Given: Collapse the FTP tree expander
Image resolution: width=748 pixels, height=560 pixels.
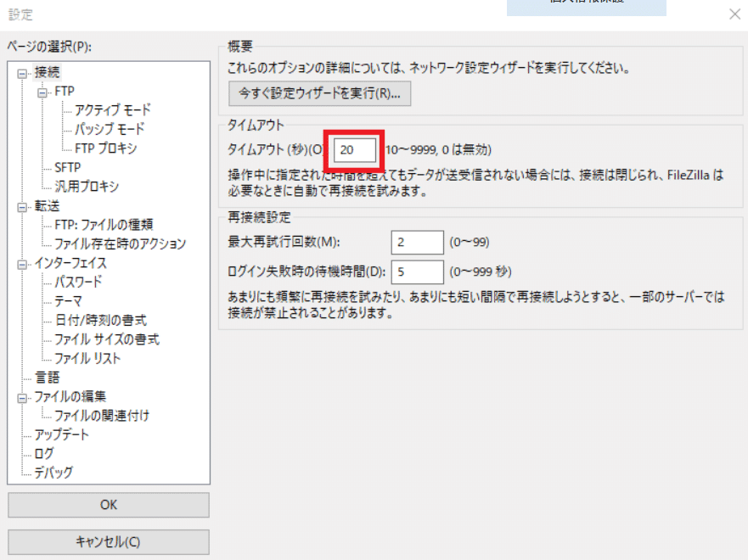Looking at the screenshot, I should (x=42, y=92).
